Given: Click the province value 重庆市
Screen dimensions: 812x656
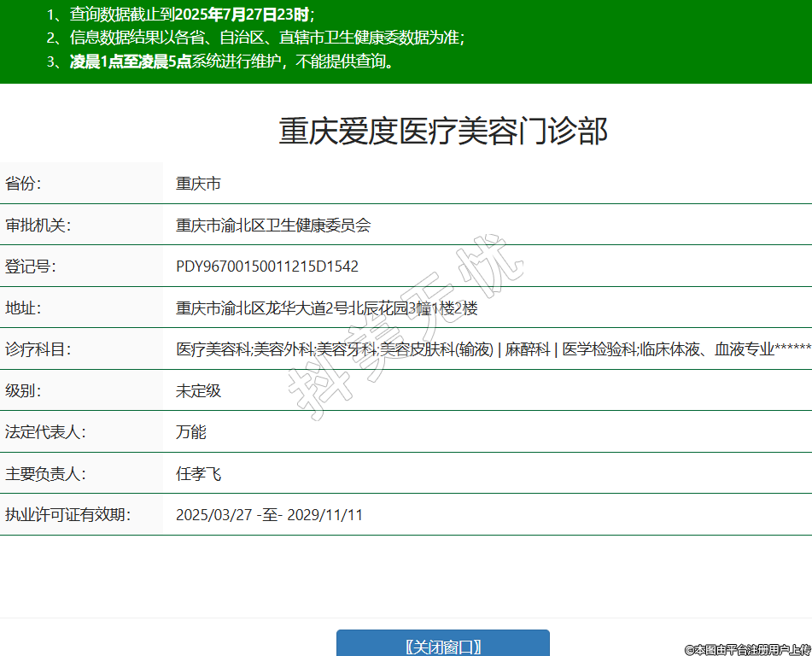Looking at the screenshot, I should (198, 184).
